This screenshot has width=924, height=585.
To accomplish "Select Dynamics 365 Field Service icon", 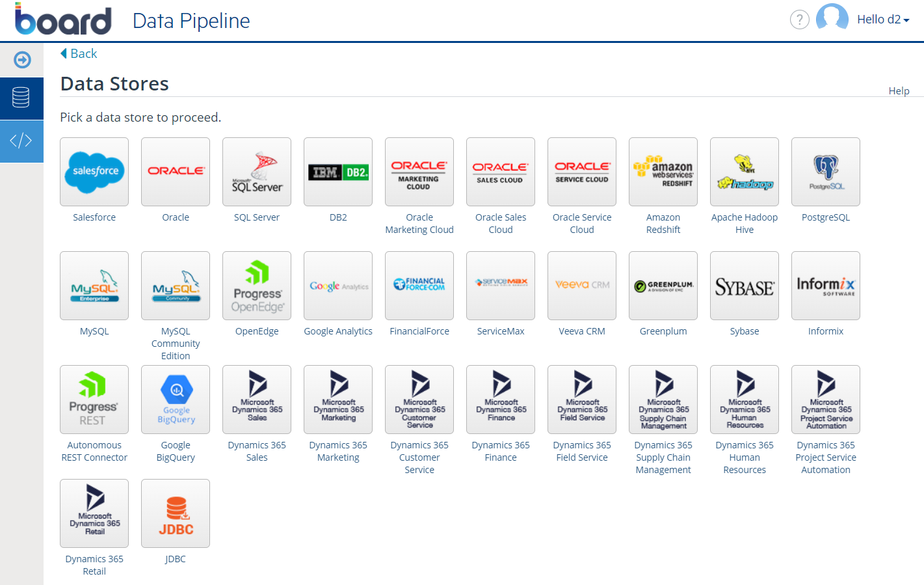I will [582, 400].
